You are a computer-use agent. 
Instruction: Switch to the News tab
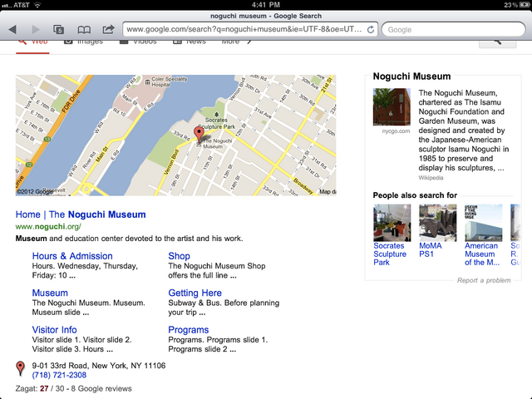(x=190, y=42)
